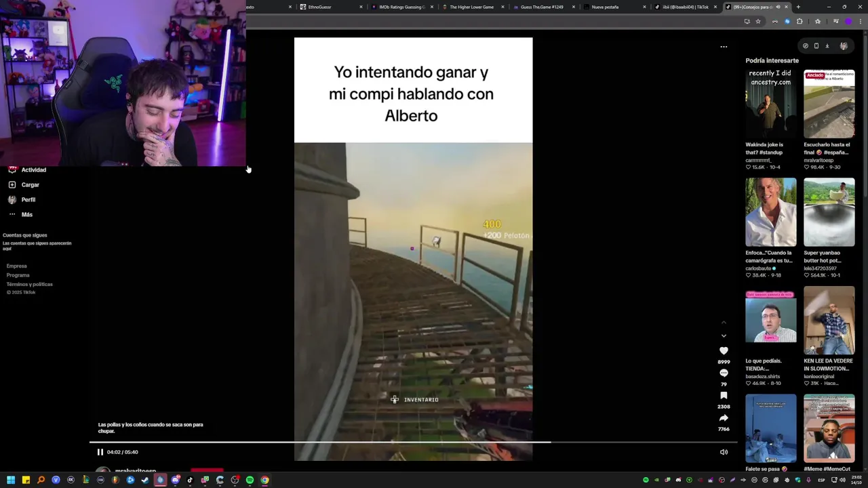The image size is (868, 488).
Task: Save video with the bookmark icon
Action: pyautogui.click(x=724, y=395)
